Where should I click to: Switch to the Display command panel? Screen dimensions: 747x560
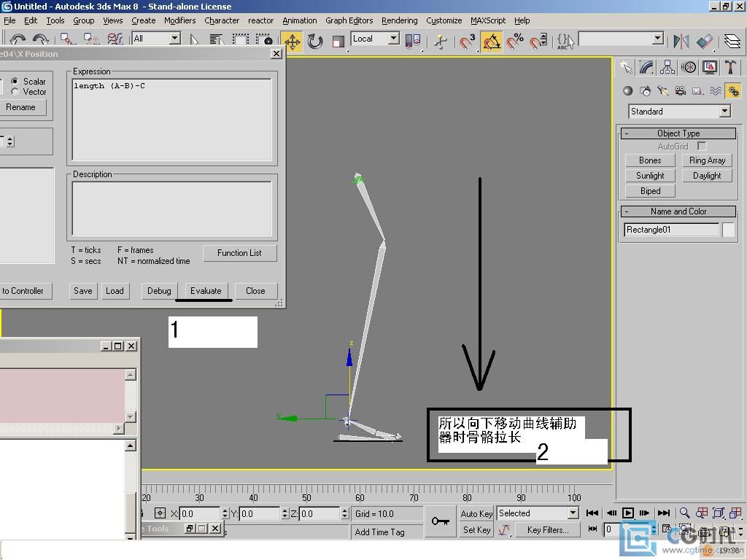(x=710, y=67)
